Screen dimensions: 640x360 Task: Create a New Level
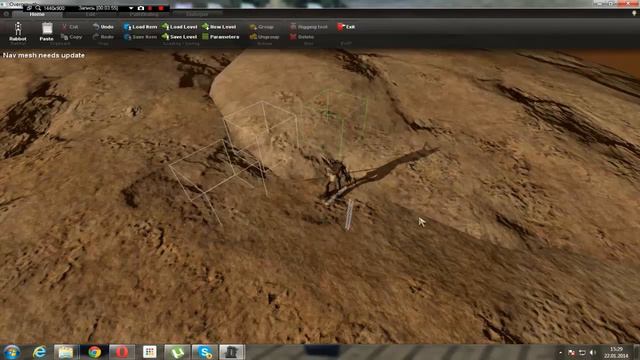point(219,27)
